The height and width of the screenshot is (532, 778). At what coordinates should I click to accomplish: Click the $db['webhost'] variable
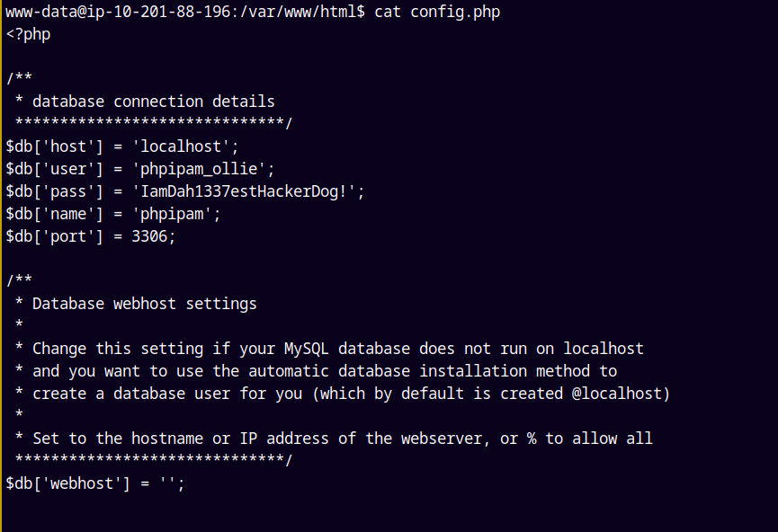[x=63, y=483]
